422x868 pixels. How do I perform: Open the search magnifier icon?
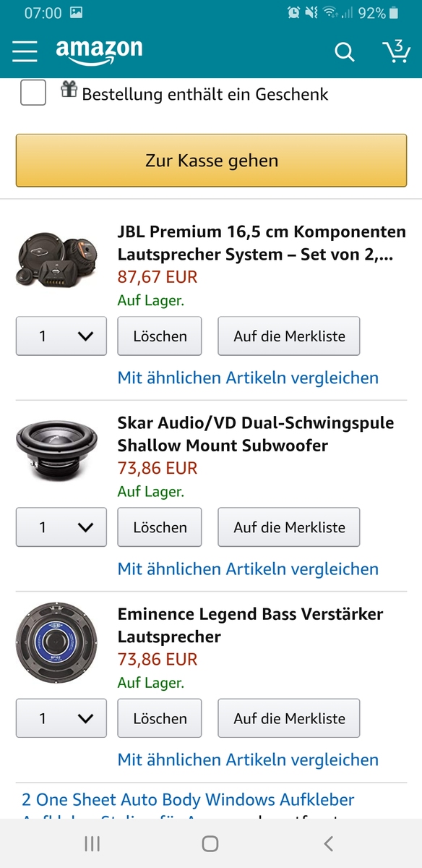[x=345, y=52]
